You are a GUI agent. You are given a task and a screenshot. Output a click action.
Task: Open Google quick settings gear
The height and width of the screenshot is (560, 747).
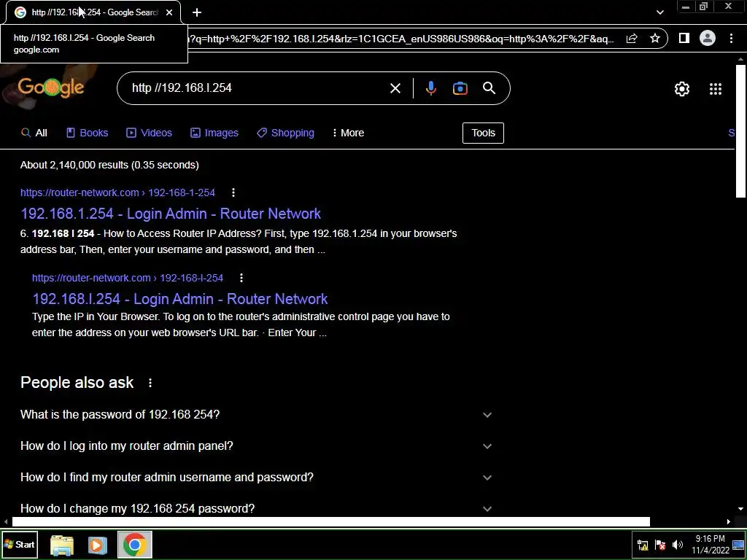coord(682,88)
